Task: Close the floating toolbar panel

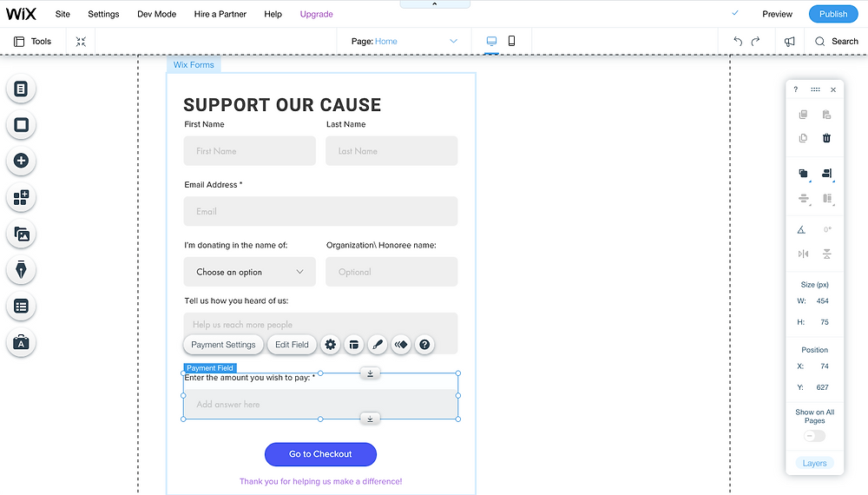Action: pos(833,89)
